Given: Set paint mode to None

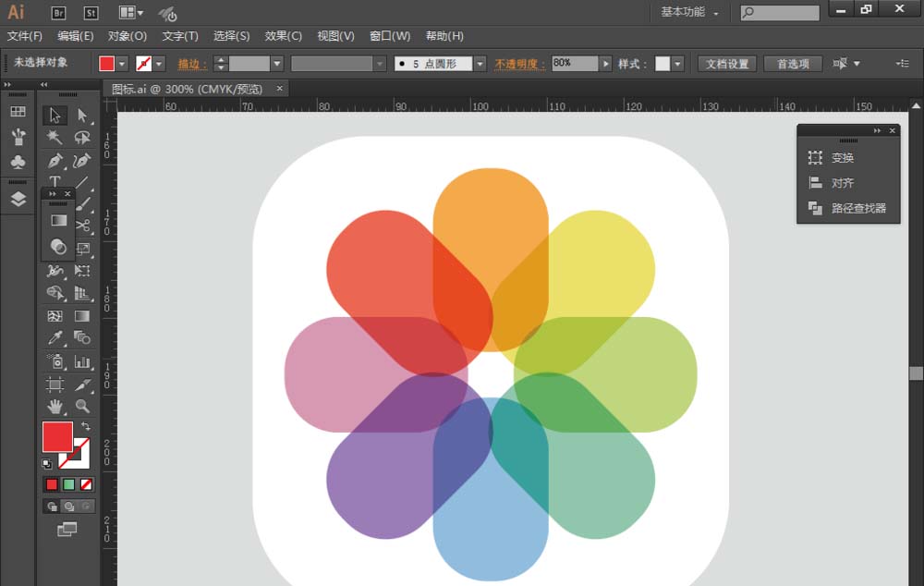Looking at the screenshot, I should point(86,484).
